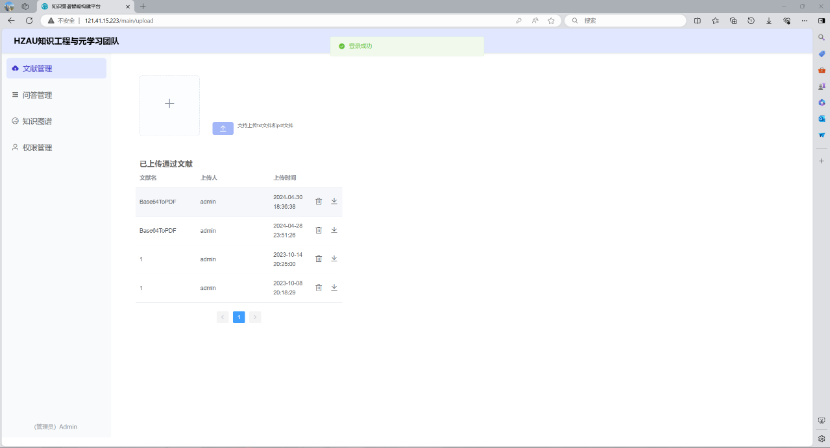
Task: Click the previous page arrow in pagination
Action: (222, 317)
